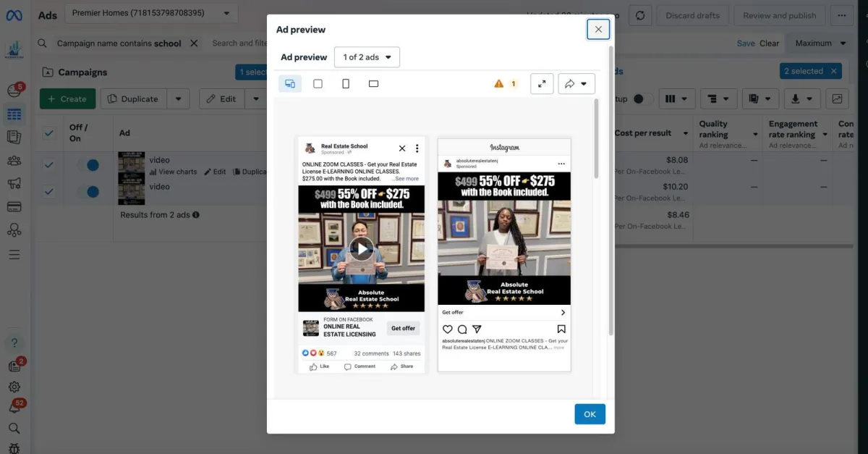Image resolution: width=868 pixels, height=454 pixels.
Task: Open the Maximum date range dropdown
Action: [x=821, y=43]
